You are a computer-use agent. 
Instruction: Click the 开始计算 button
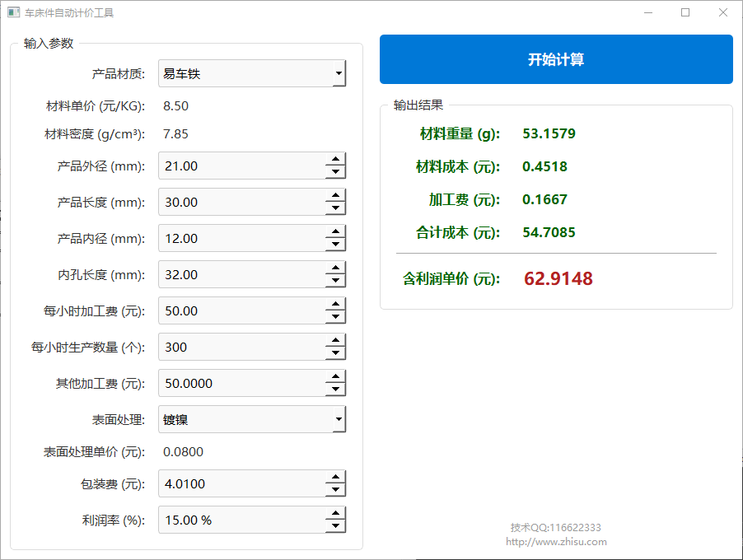tap(556, 59)
